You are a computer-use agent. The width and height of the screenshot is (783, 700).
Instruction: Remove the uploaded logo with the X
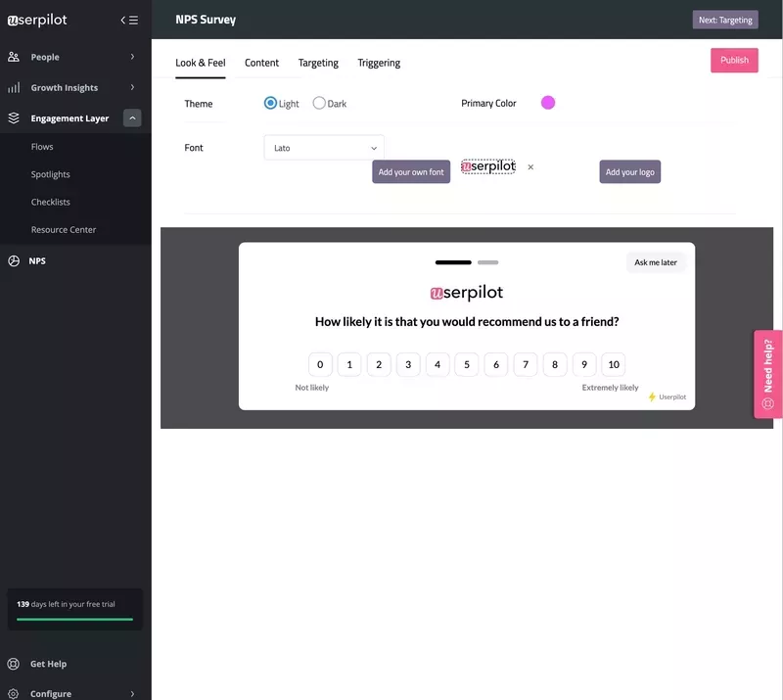pyautogui.click(x=530, y=167)
